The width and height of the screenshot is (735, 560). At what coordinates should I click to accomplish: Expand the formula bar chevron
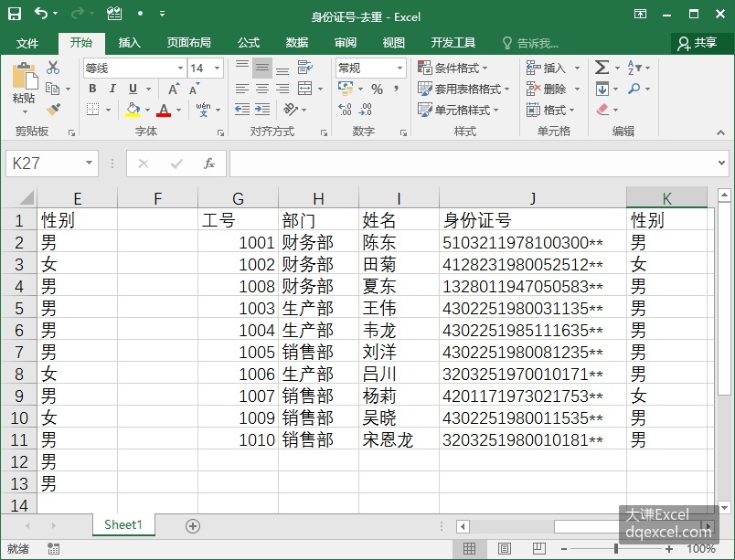coord(721,163)
